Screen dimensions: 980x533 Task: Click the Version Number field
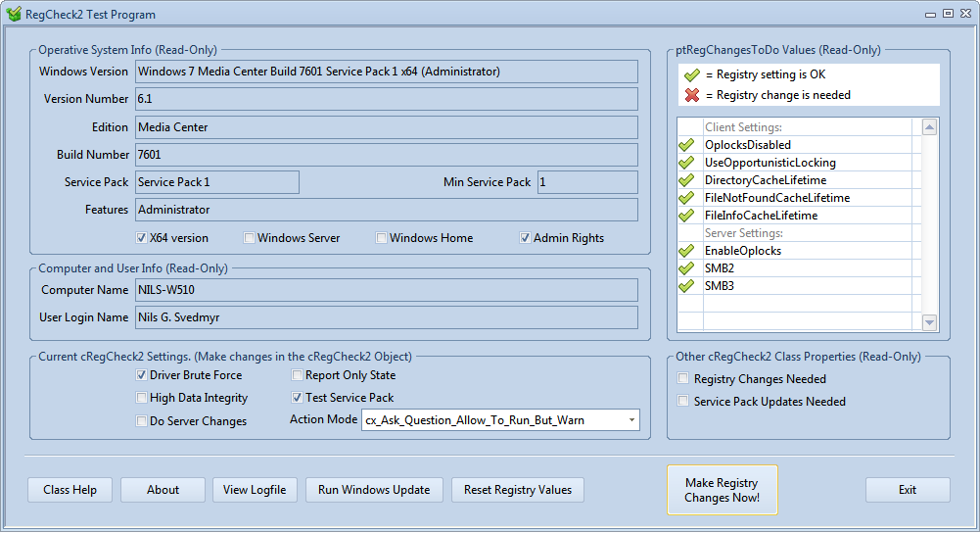387,99
